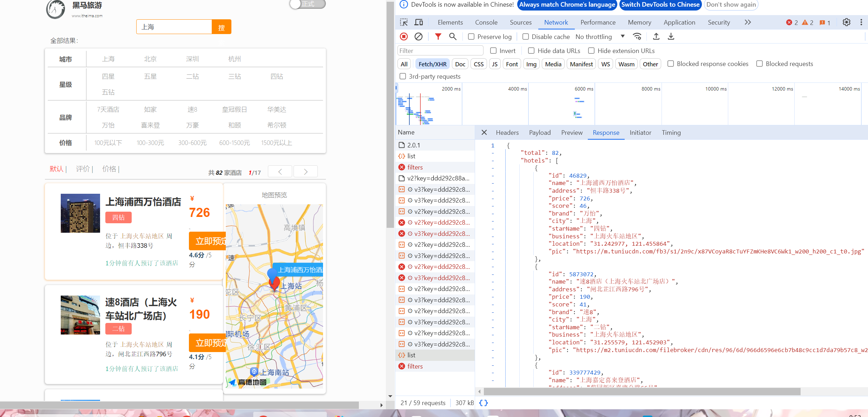
Task: Enable the Preserve log checkbox
Action: coord(471,37)
